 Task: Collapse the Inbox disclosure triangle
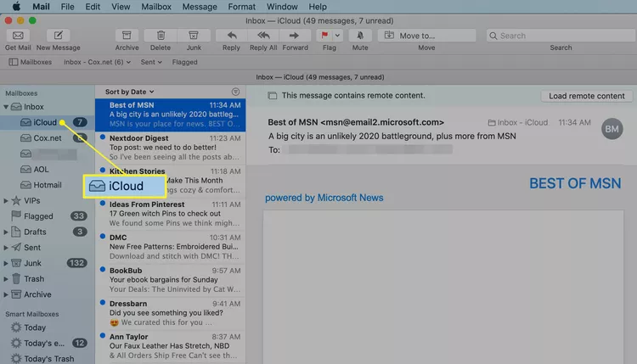(6, 107)
